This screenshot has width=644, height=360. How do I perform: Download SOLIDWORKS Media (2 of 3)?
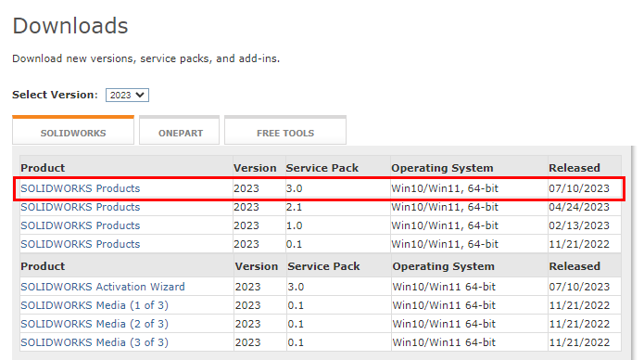click(95, 324)
